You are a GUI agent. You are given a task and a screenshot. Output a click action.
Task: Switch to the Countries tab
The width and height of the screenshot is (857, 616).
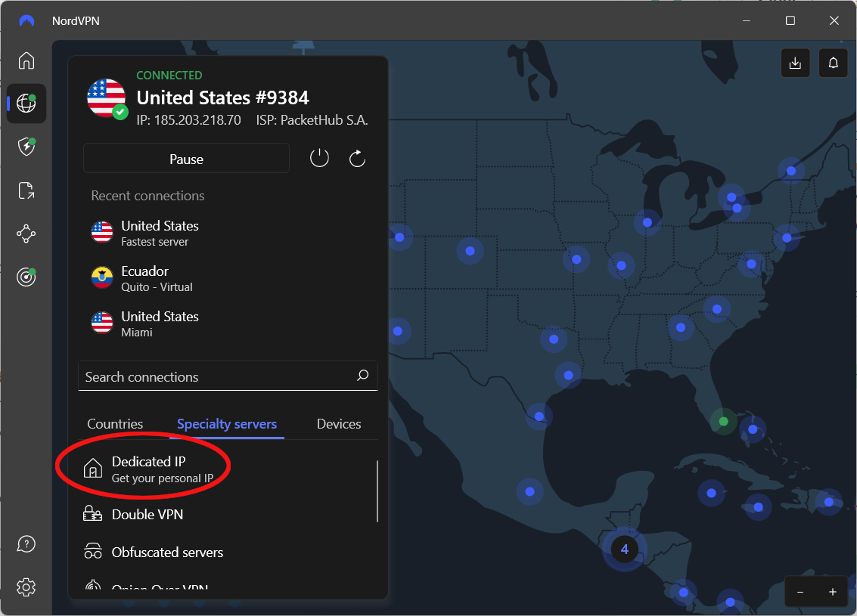point(115,424)
